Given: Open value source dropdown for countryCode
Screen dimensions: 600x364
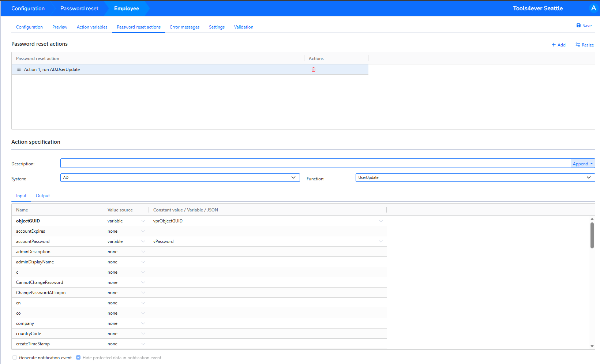Looking at the screenshot, I should (143, 334).
